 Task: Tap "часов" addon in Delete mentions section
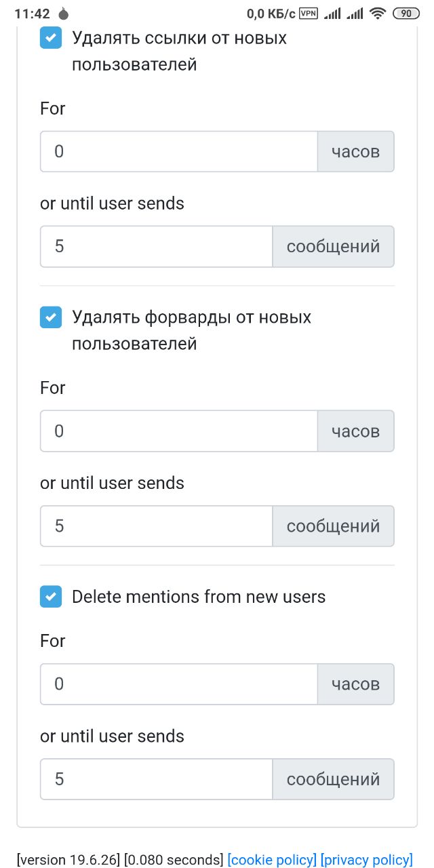(356, 684)
